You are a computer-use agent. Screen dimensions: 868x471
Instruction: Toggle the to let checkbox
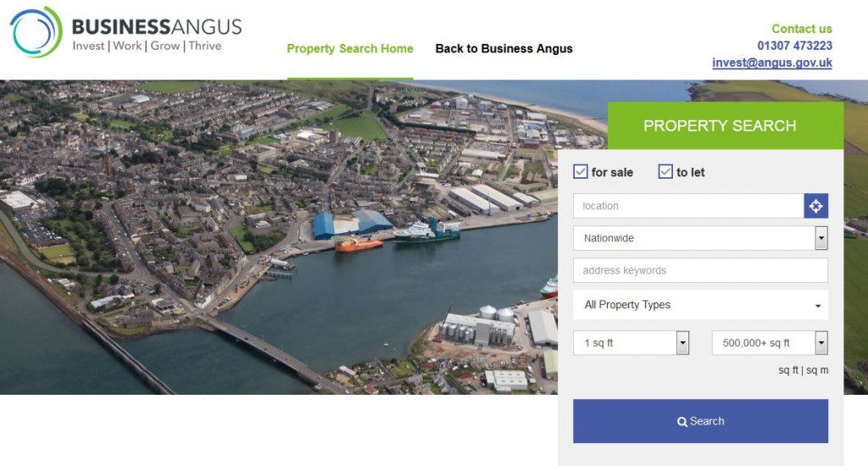tap(665, 172)
